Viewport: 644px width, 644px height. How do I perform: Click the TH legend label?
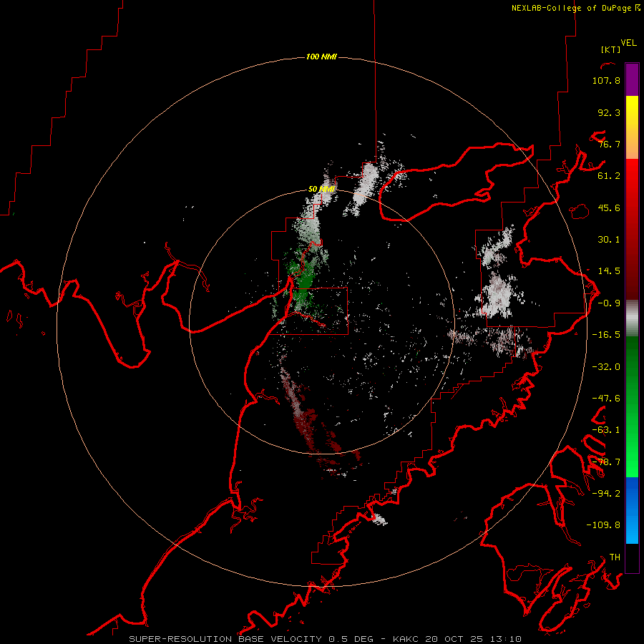point(615,557)
